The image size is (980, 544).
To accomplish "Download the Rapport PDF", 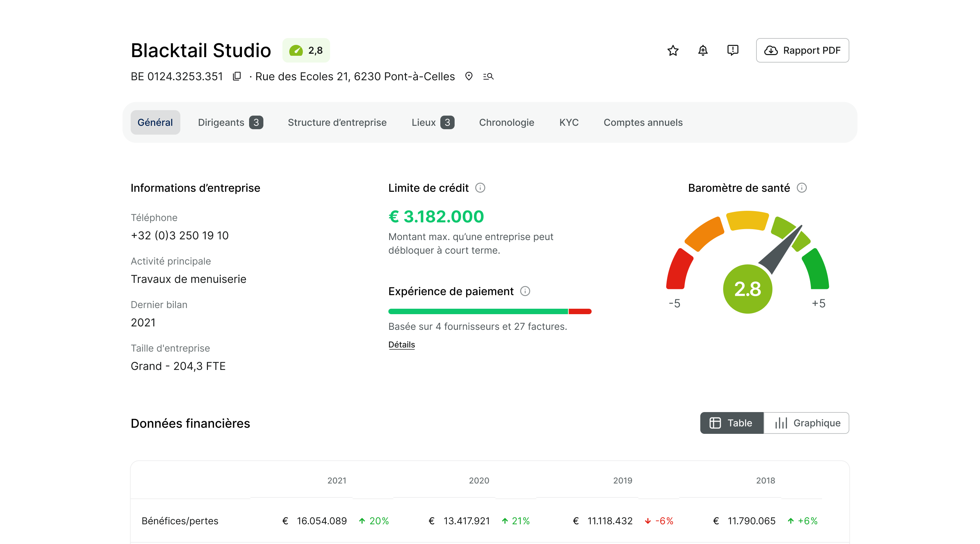I will click(x=802, y=50).
